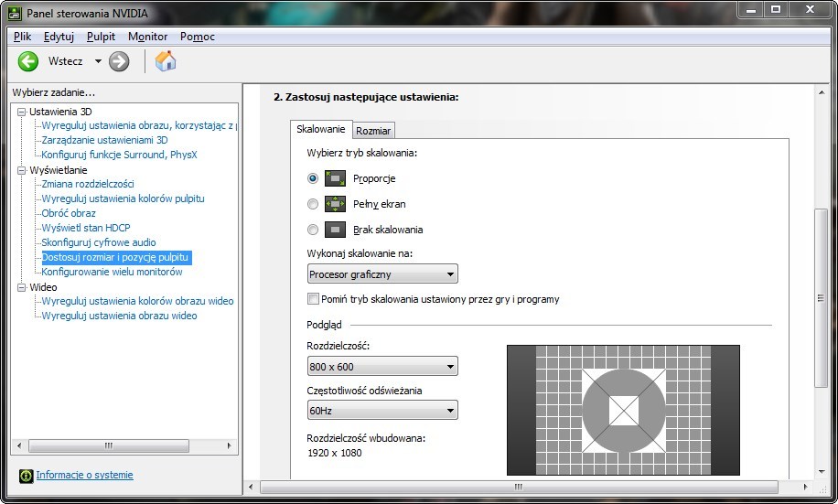The height and width of the screenshot is (504, 838).
Task: Open the Procesor graficzny dropdown
Action: tap(382, 274)
